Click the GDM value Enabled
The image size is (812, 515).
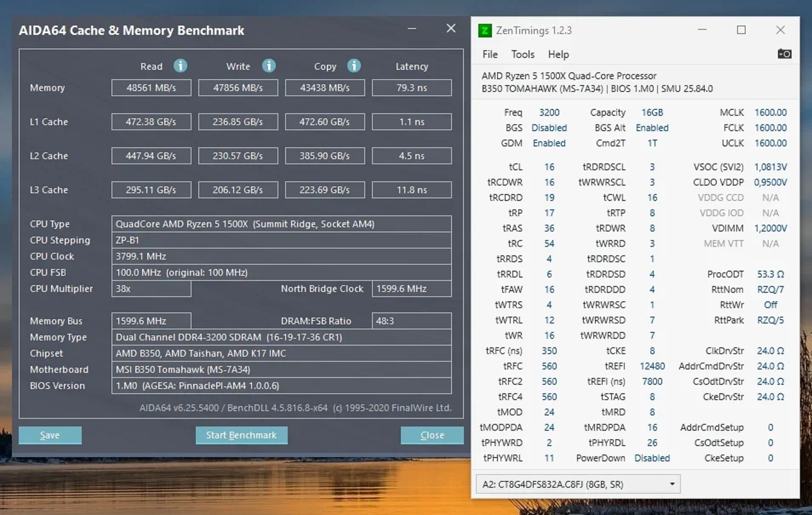[x=549, y=143]
